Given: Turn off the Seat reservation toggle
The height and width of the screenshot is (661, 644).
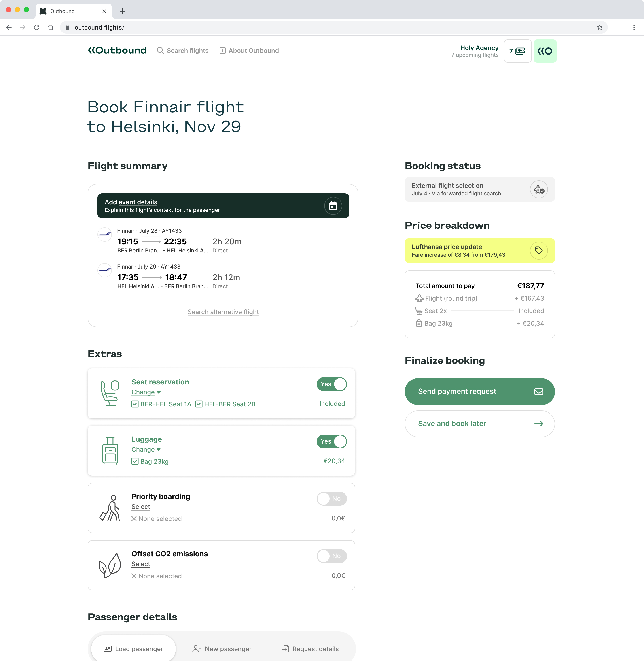Looking at the screenshot, I should [x=332, y=384].
